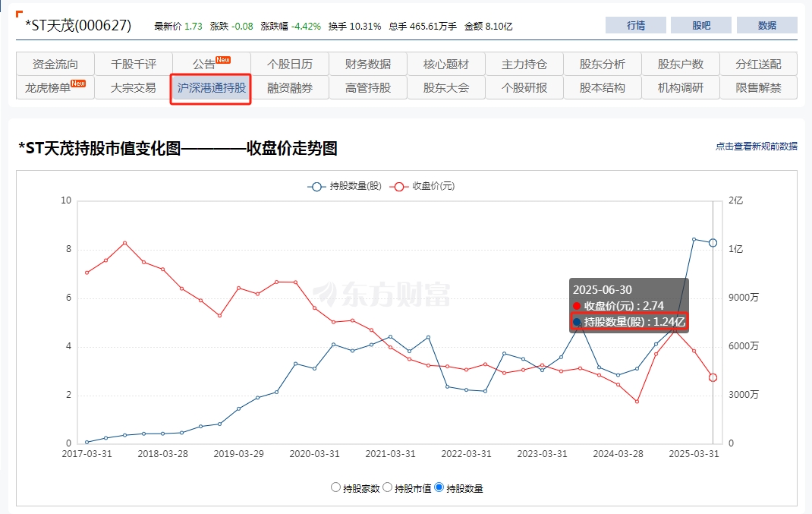
Task: Click the last red closing-price data point
Action: pos(713,378)
